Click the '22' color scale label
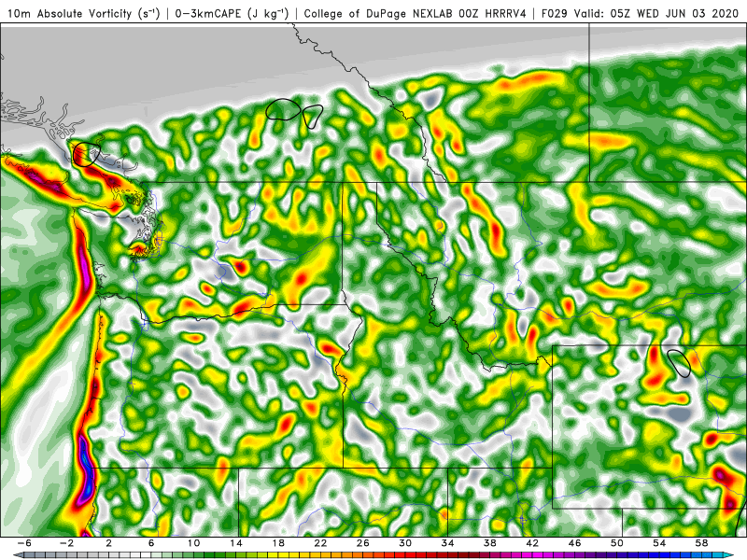The image size is (747, 560). pyautogui.click(x=320, y=543)
